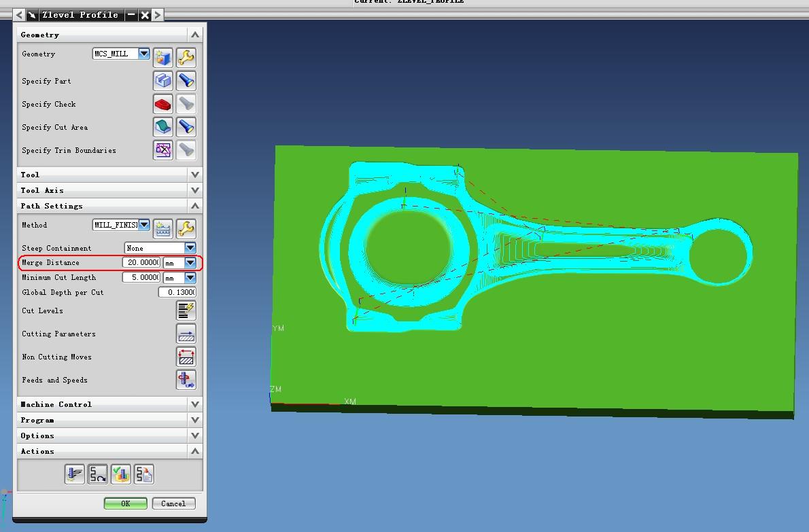This screenshot has width=809, height=532.
Task: Open the Cut Levels dialog icon
Action: [x=186, y=311]
